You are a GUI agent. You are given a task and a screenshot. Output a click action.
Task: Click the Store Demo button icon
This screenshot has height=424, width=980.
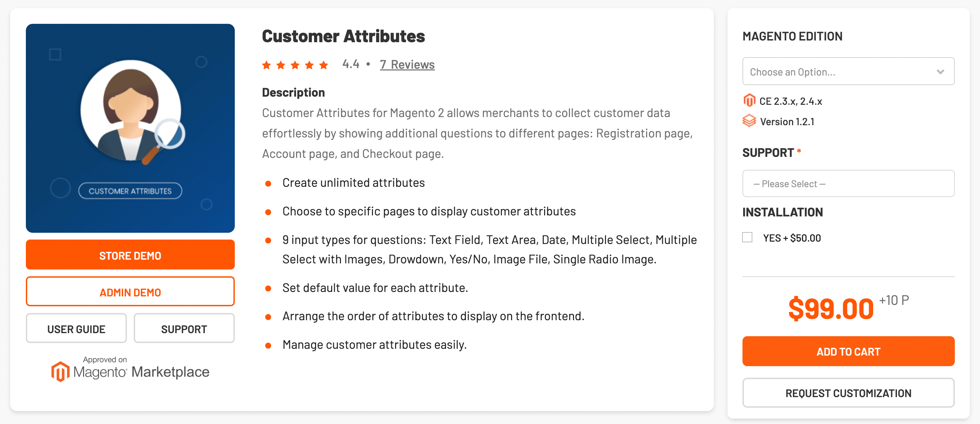tap(130, 255)
